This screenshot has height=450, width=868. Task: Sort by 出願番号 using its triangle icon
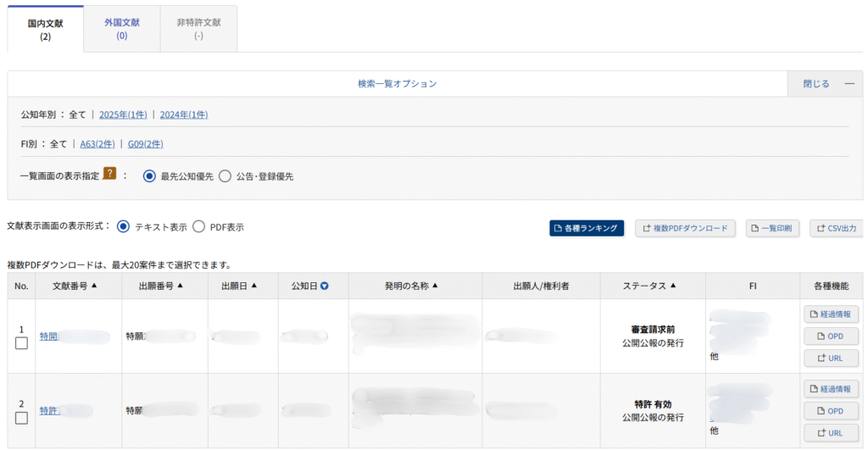tap(181, 286)
